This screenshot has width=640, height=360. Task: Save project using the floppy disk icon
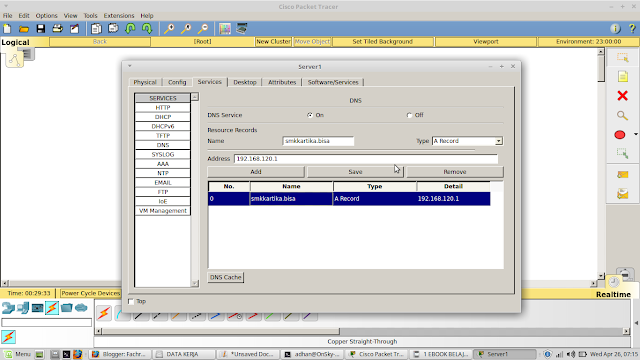point(40,29)
